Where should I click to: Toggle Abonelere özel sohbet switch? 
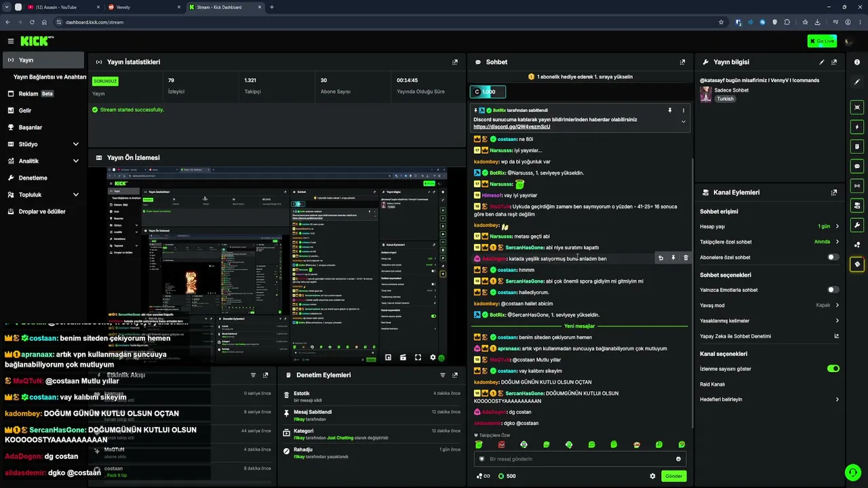833,258
